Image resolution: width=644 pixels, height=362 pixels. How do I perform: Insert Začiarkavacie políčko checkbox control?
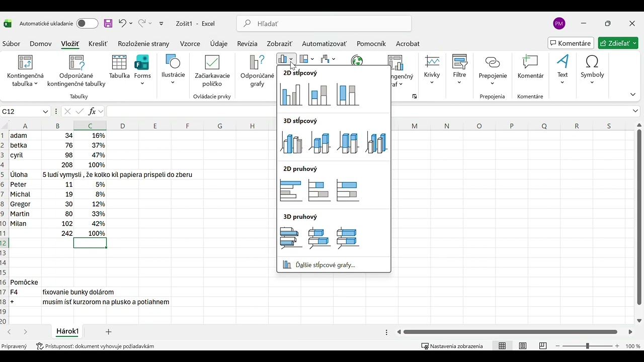(212, 71)
